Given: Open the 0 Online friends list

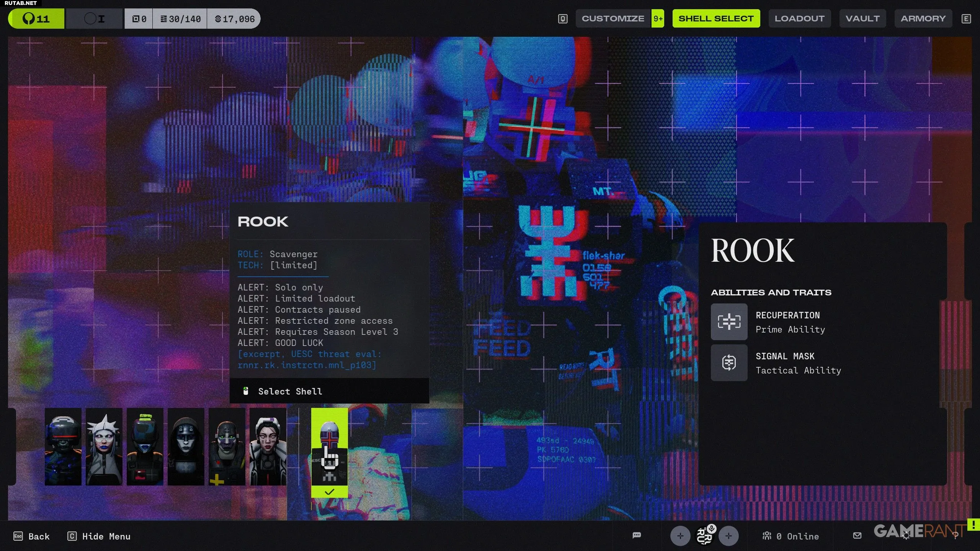Looking at the screenshot, I should coord(791,536).
